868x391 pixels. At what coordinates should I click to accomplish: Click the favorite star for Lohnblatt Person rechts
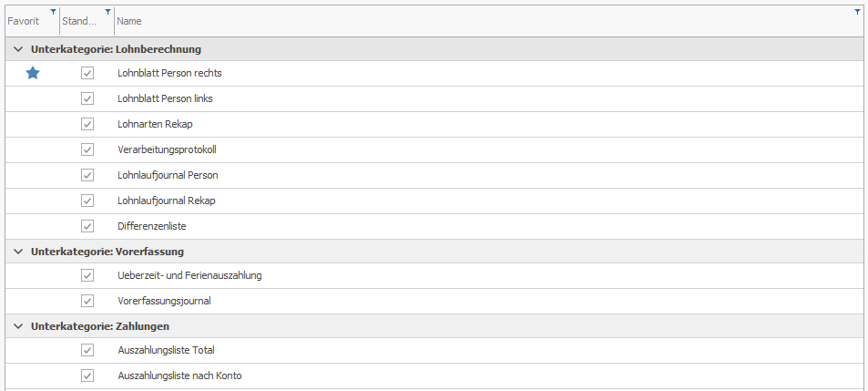tap(33, 73)
